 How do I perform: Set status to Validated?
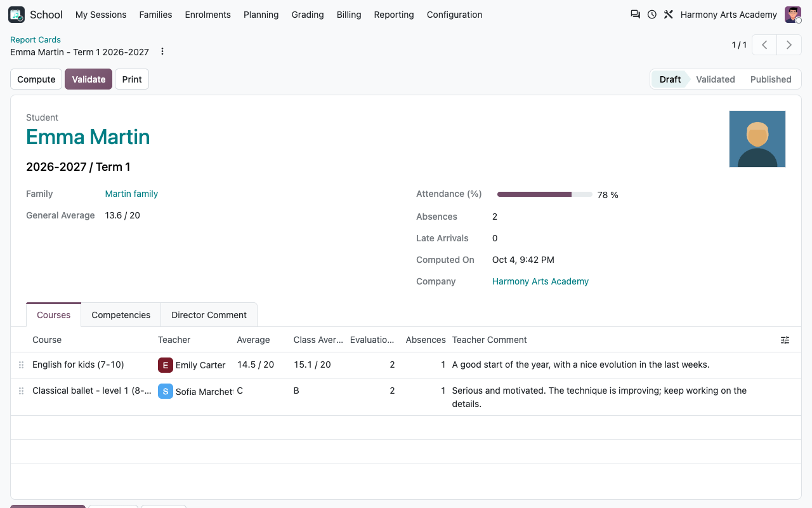pyautogui.click(x=715, y=79)
